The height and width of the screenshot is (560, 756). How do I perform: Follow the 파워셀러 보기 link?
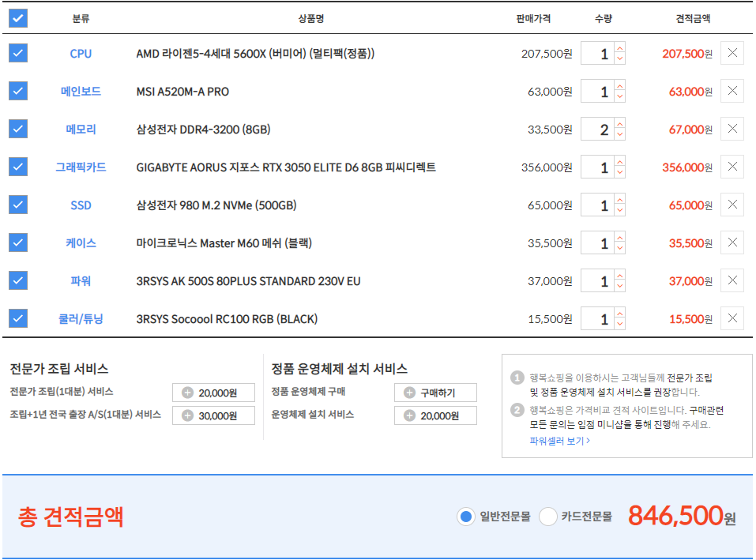pyautogui.click(x=559, y=441)
